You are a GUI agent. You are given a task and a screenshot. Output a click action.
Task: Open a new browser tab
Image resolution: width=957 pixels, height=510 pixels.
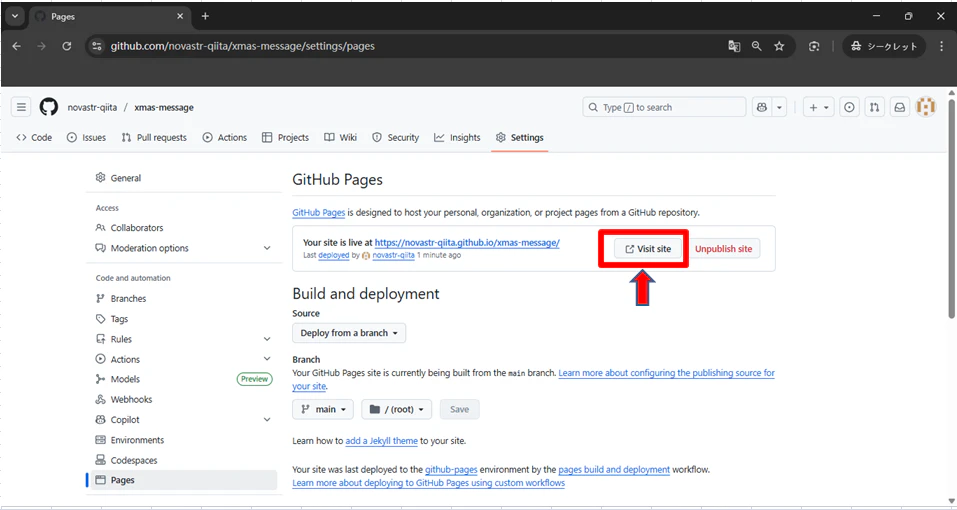pyautogui.click(x=205, y=16)
